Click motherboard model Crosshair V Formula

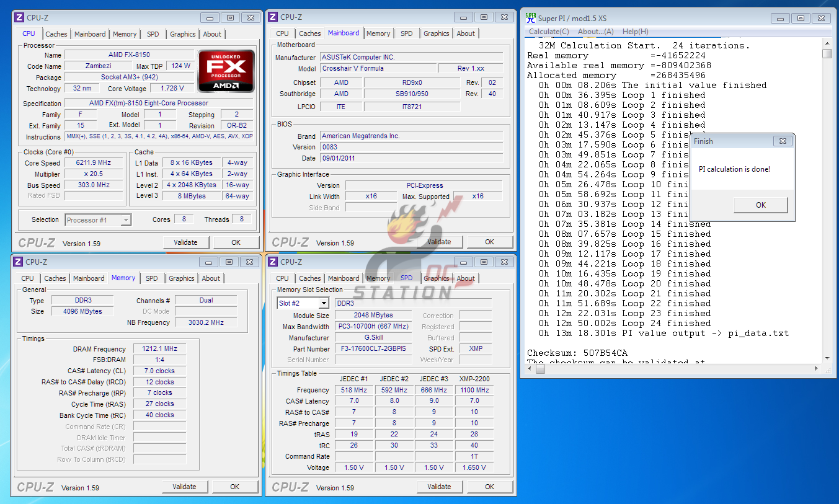coord(377,68)
